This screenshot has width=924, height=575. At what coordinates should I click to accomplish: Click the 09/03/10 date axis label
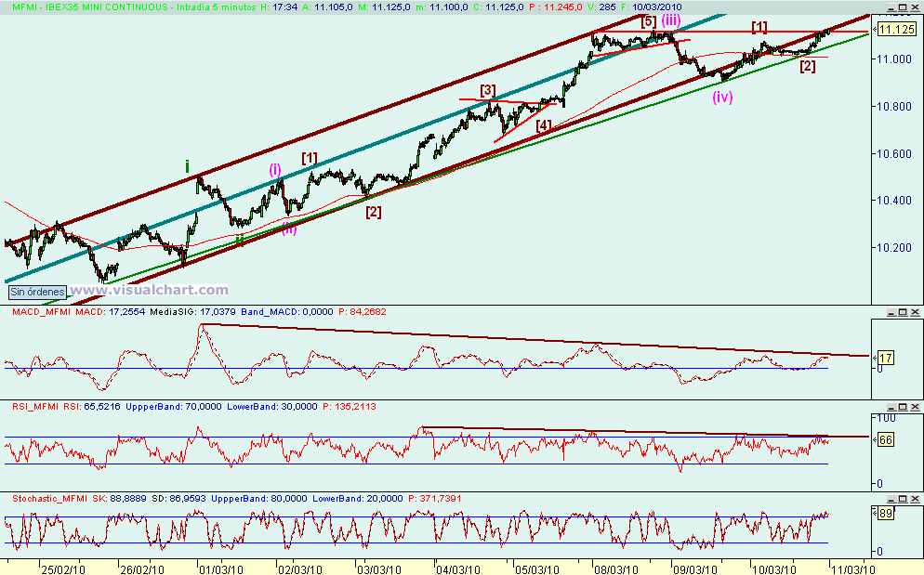pos(695,569)
